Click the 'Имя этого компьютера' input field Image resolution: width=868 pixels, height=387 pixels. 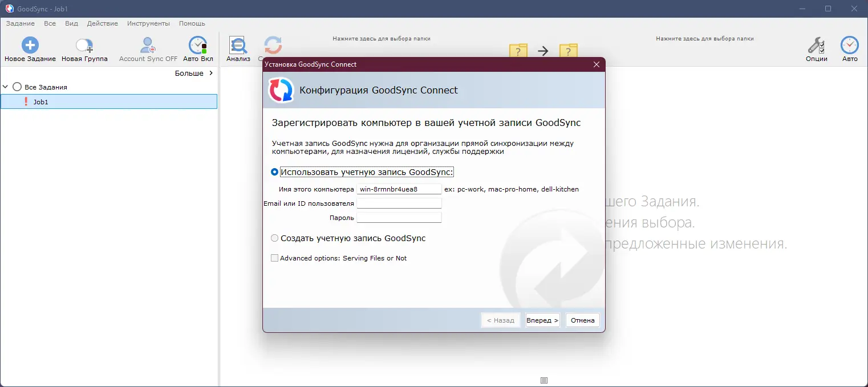pos(399,189)
